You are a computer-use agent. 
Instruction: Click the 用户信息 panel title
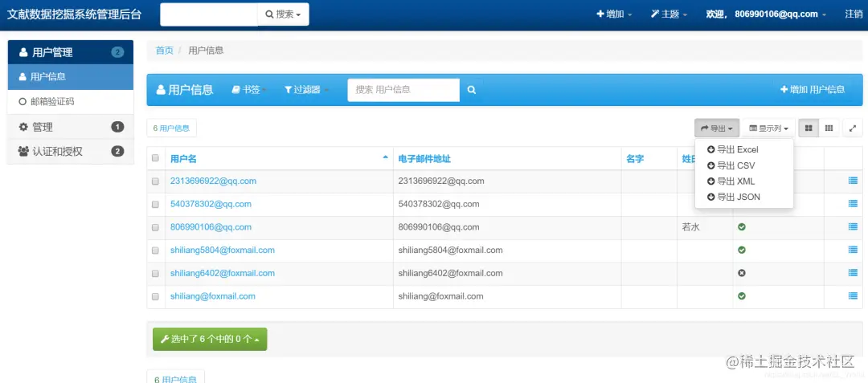tap(185, 90)
